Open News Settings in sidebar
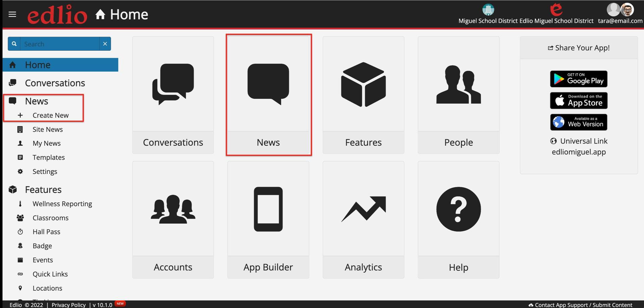The image size is (644, 308). 45,172
